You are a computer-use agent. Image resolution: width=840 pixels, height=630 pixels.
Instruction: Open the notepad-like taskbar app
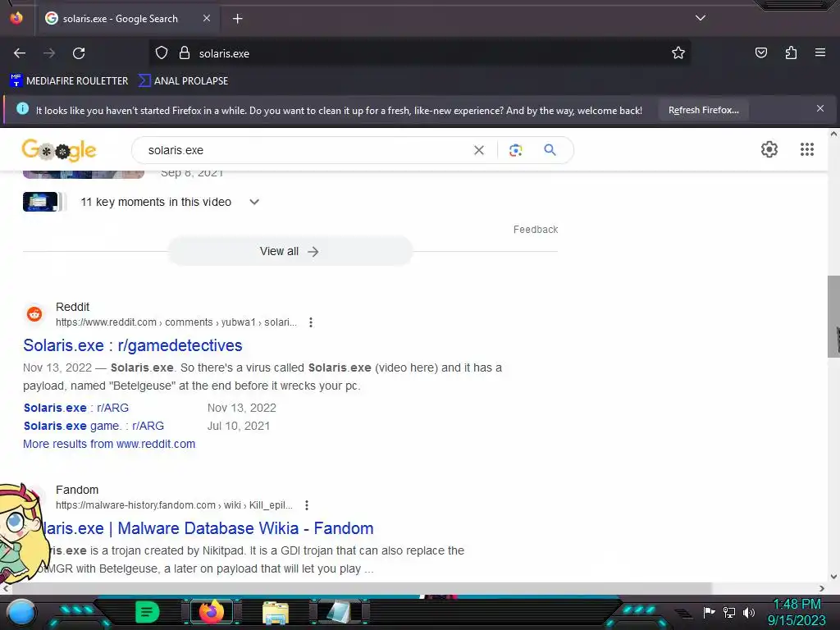tap(339, 612)
